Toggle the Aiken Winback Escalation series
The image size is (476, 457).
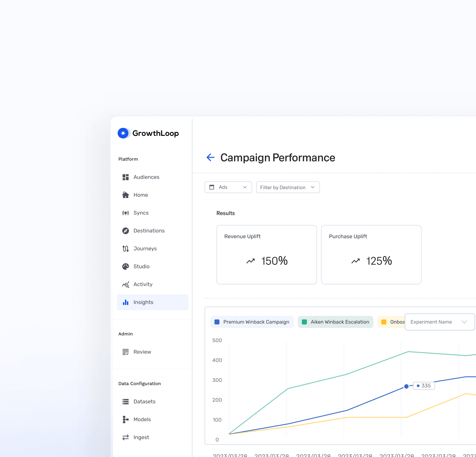pos(336,322)
